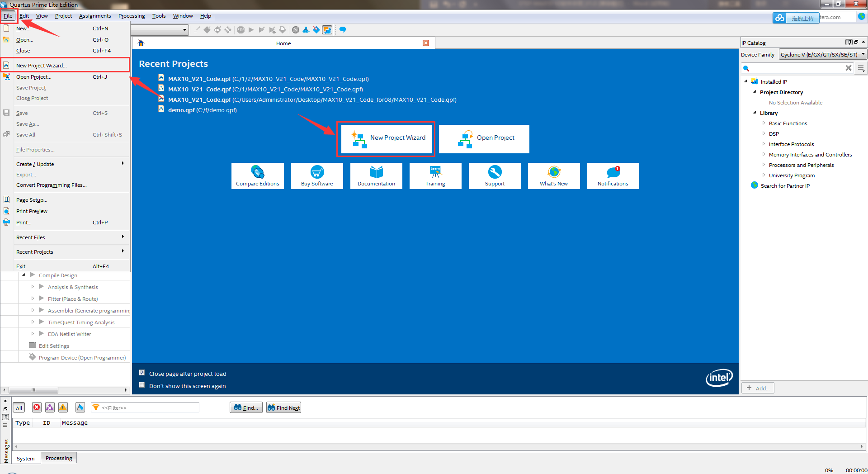Collapse the Installed IP tree node
868x474 pixels.
coord(745,81)
